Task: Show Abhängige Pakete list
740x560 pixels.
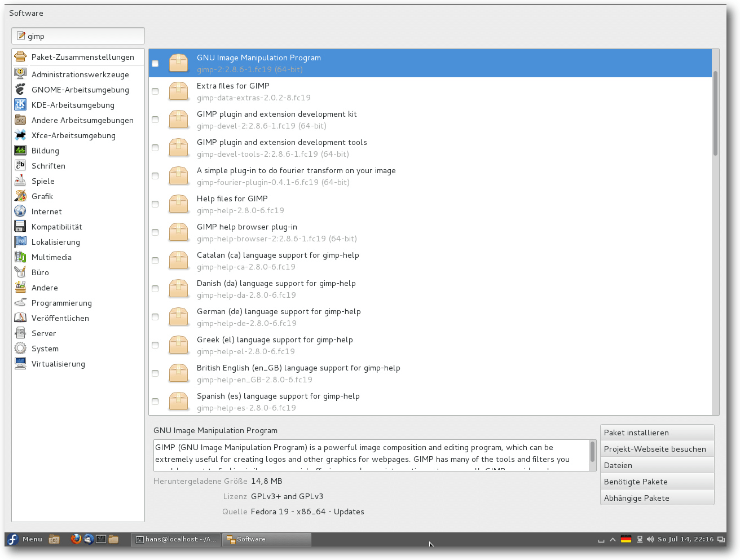Action: click(x=657, y=498)
